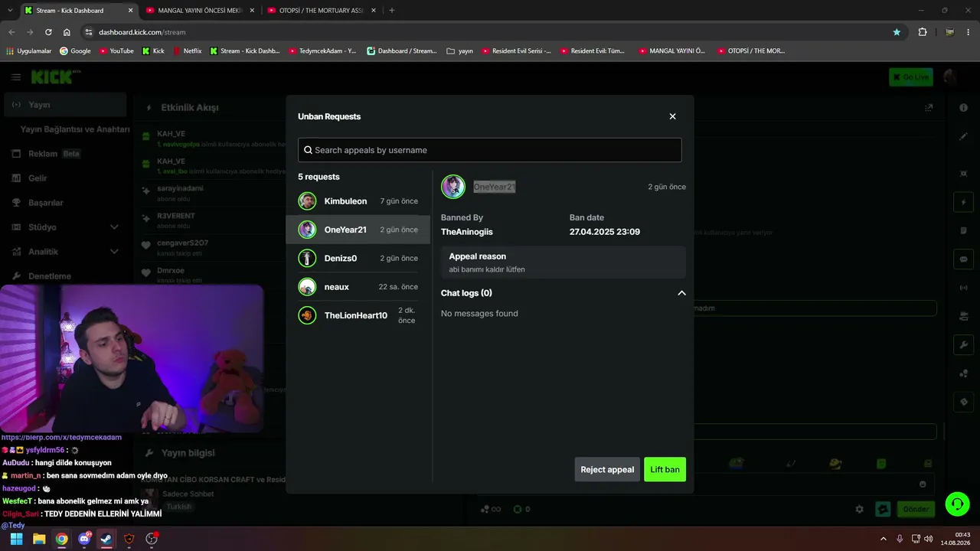Expand Analitik submenu chevron
This screenshot has height=551, width=980.
(114, 252)
